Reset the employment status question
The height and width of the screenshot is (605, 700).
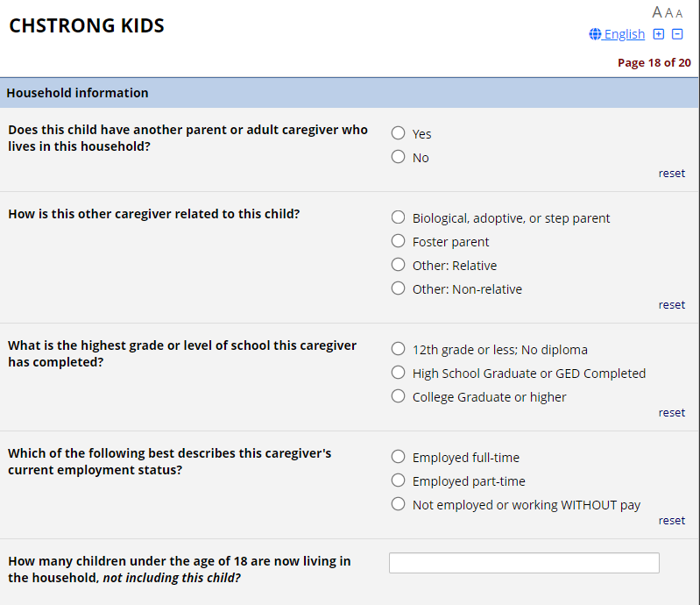click(672, 521)
